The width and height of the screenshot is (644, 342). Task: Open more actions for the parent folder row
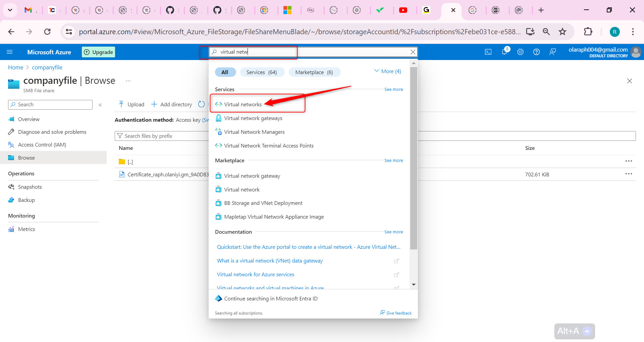click(x=629, y=161)
